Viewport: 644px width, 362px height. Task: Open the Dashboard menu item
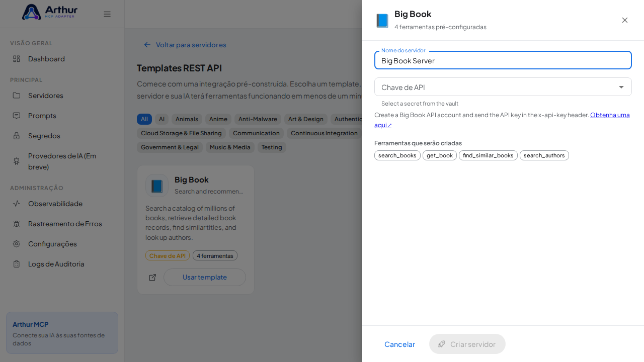(62, 59)
